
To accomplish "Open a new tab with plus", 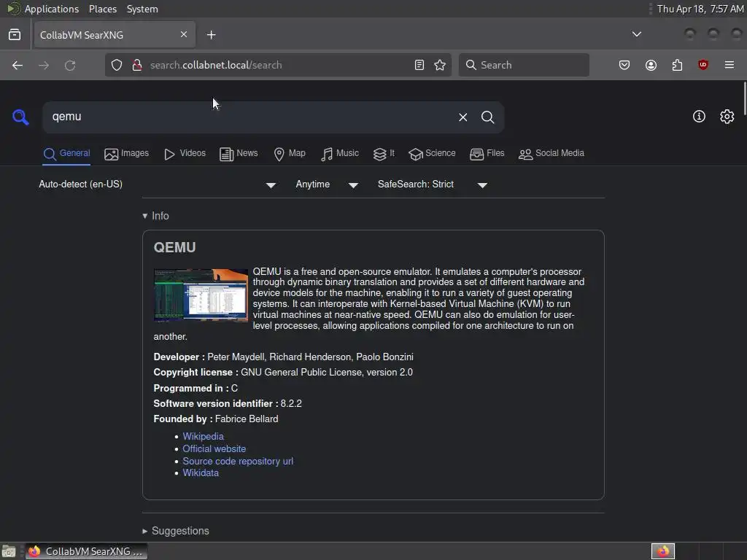I will click(211, 35).
